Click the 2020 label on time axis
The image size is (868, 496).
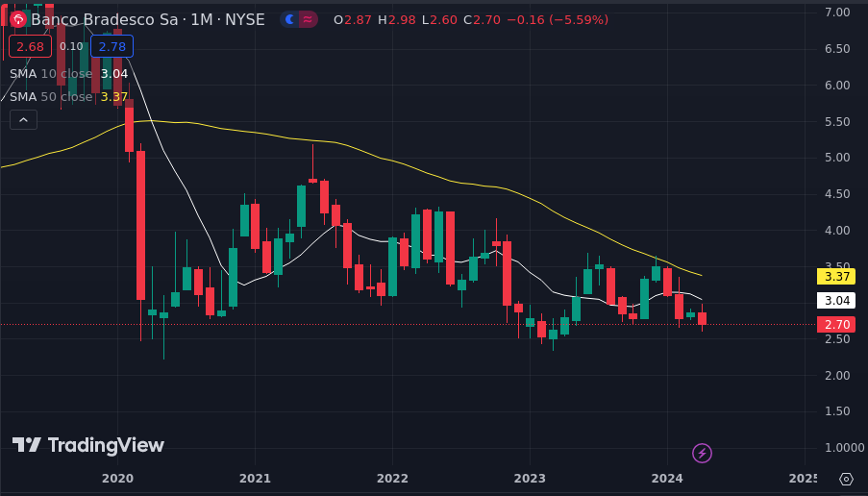click(118, 478)
